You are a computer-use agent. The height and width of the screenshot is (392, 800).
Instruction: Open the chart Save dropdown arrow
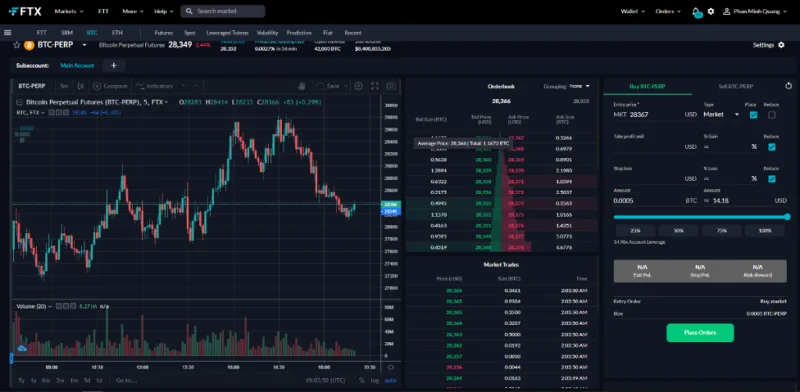tap(346, 86)
